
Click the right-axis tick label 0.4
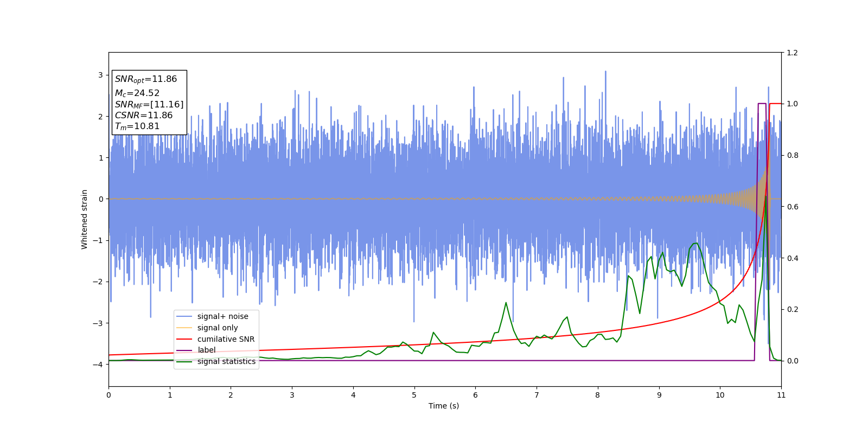pyautogui.click(x=792, y=258)
